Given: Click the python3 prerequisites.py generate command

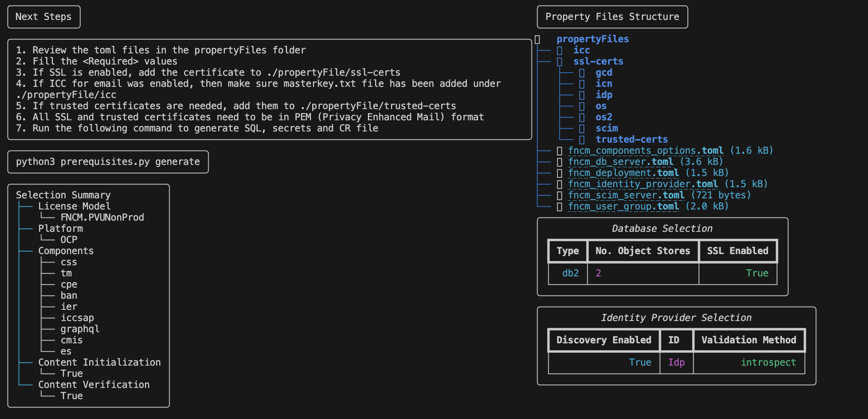Looking at the screenshot, I should pos(108,162).
